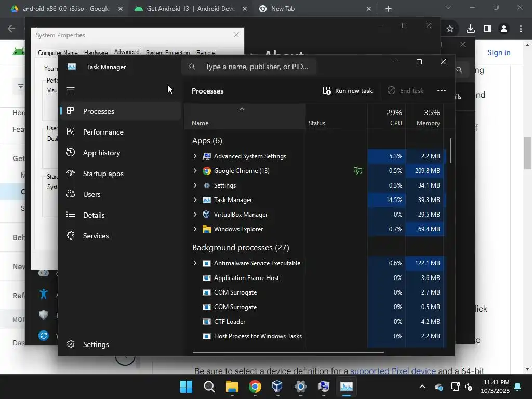This screenshot has height=399, width=532.
Task: Open a new Chrome tab with plus button
Action: click(x=389, y=9)
